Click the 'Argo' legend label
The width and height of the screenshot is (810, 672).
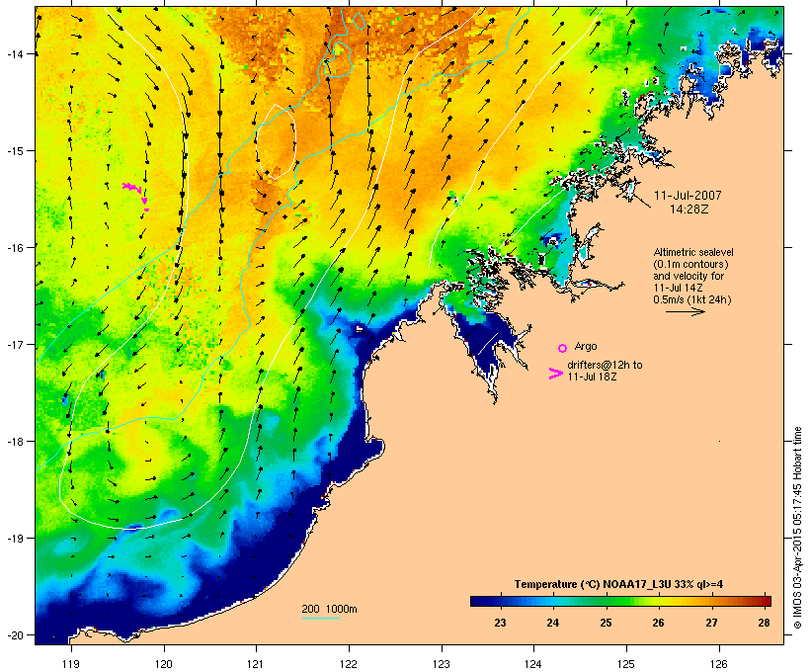586,346
